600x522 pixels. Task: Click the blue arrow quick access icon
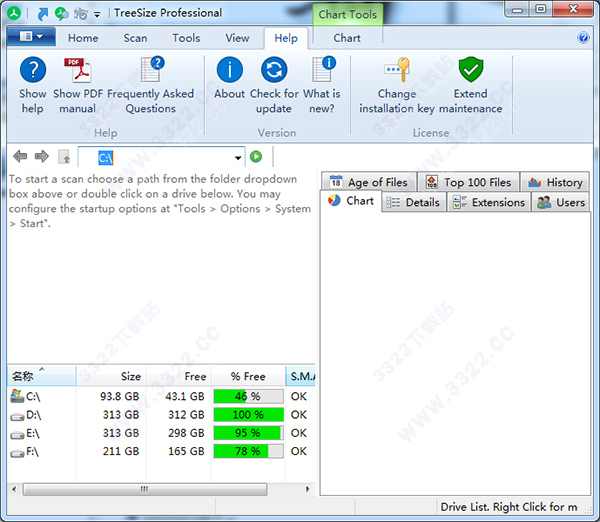coord(42,14)
